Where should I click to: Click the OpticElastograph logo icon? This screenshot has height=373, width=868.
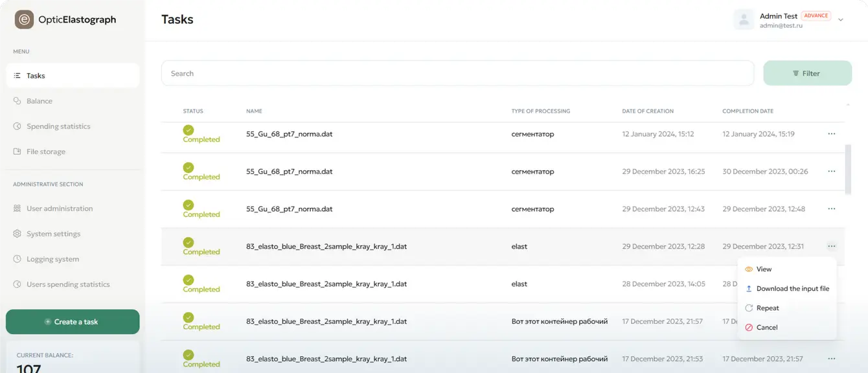coord(25,19)
